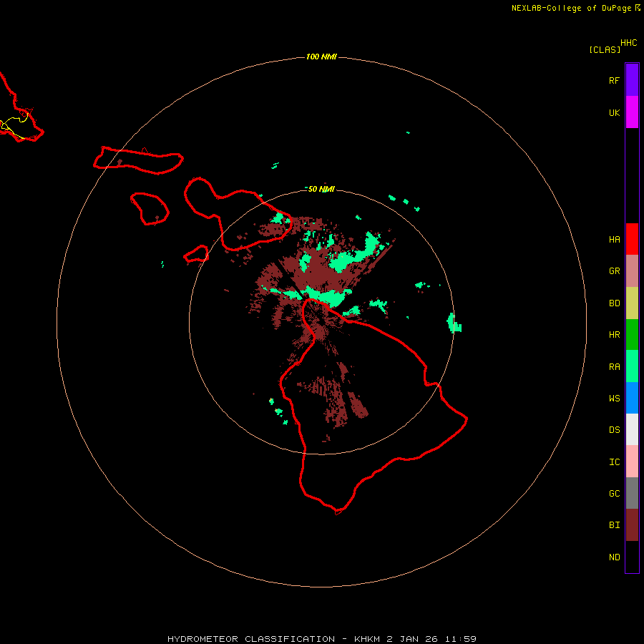644x644 pixels.
Task: Select the IC light pink legend swatch
Action: 632,462
